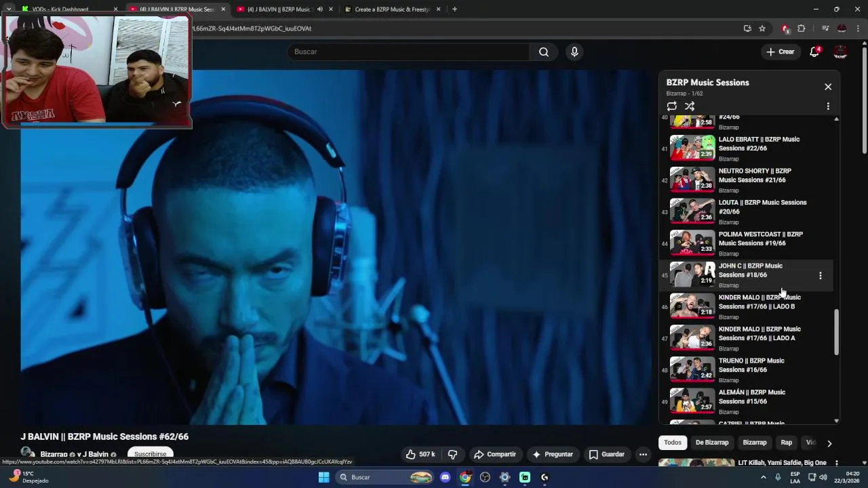Open Discord from the taskbar
This screenshot has width=868, height=488.
coord(445,477)
